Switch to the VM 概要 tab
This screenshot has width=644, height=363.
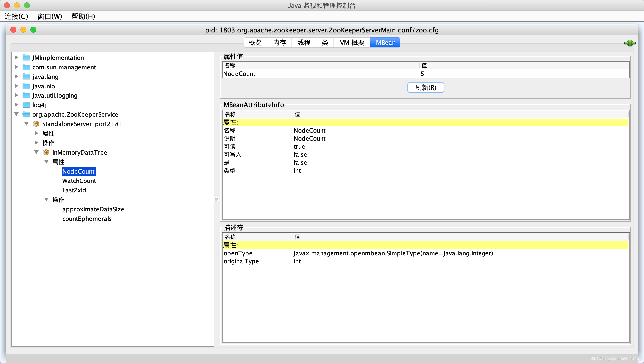pos(352,43)
